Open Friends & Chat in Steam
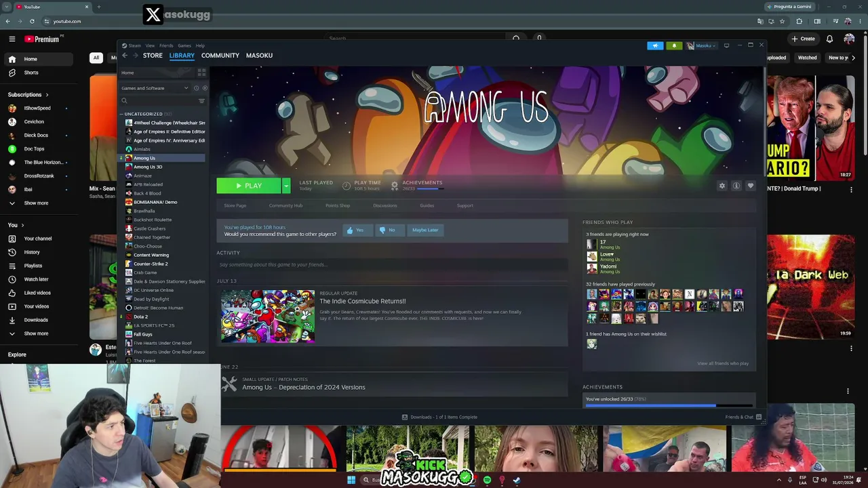 click(743, 417)
